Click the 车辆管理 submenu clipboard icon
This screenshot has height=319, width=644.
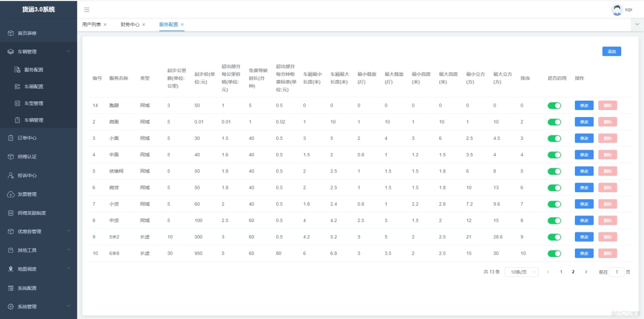[17, 120]
